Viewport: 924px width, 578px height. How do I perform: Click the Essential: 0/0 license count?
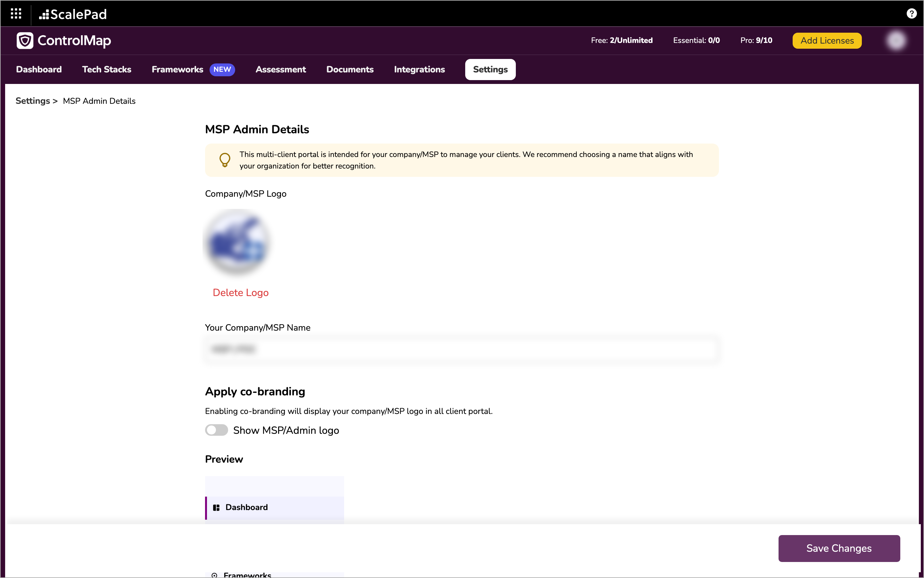coord(696,40)
